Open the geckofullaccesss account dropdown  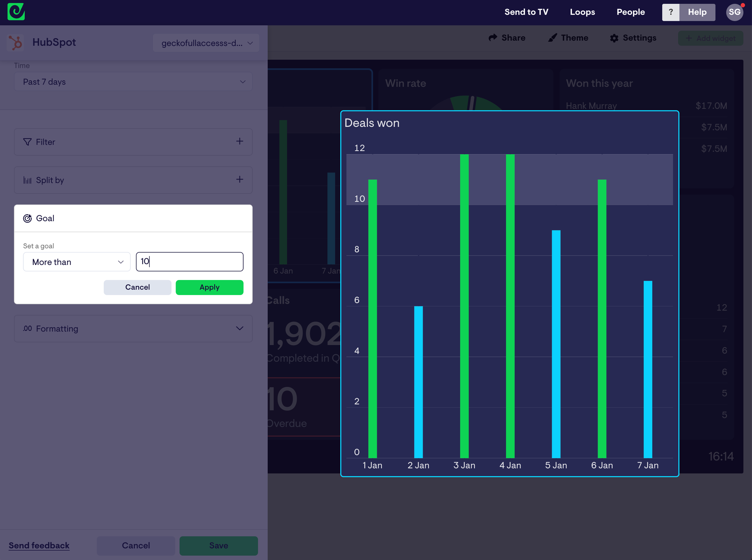coord(206,43)
